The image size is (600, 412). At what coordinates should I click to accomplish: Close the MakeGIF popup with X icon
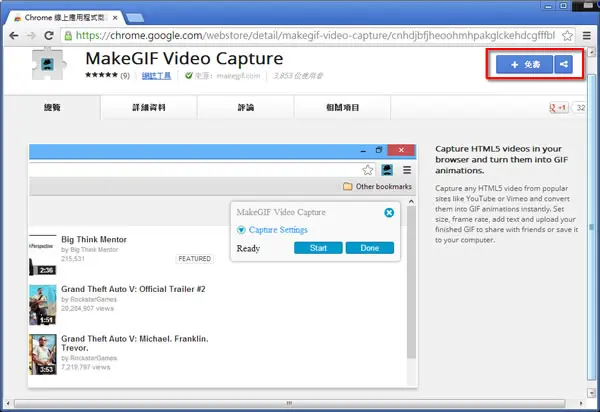coord(389,213)
